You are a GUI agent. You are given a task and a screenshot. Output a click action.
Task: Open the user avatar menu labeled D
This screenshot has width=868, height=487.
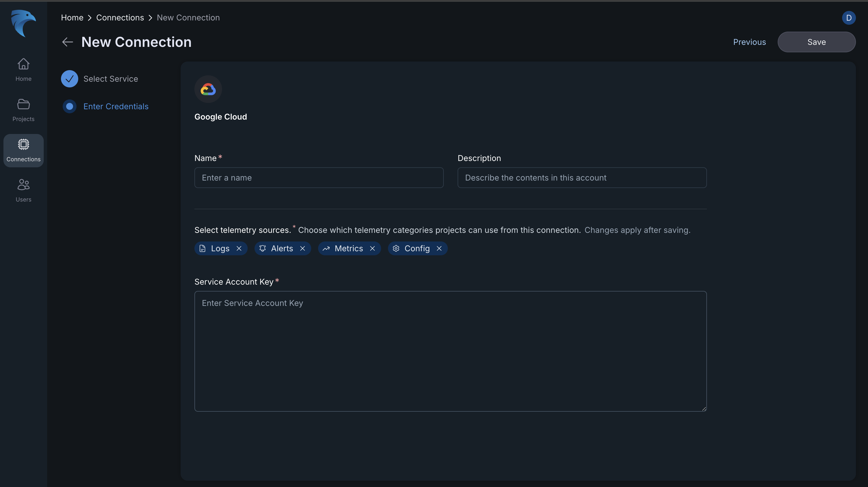pos(849,18)
